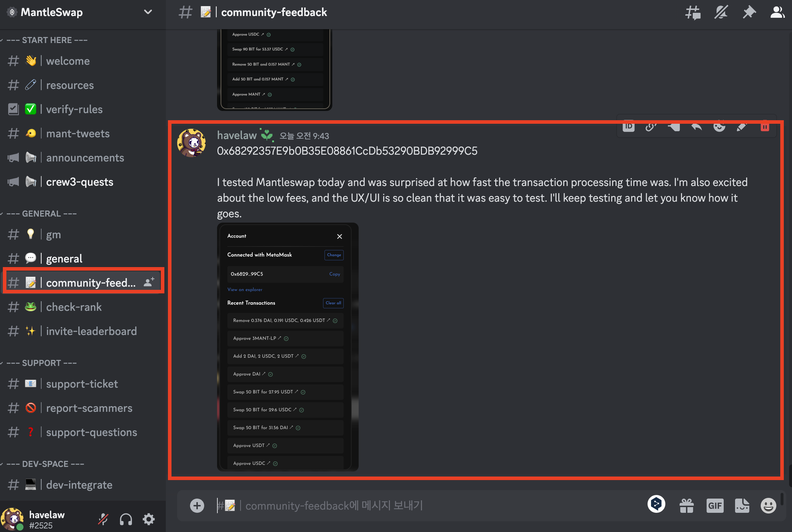This screenshot has width=792, height=532.
Task: Toggle deafen headphones
Action: click(126, 519)
